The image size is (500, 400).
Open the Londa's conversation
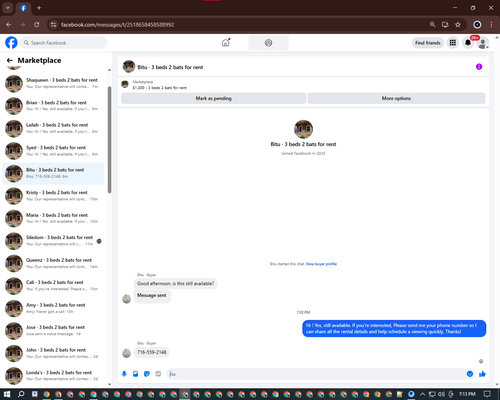tap(53, 376)
